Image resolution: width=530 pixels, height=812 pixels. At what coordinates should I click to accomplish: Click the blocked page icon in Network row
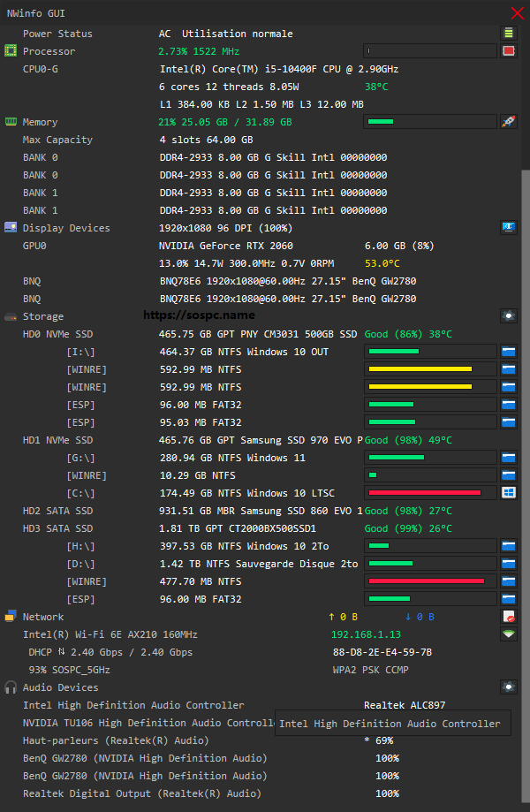508,617
